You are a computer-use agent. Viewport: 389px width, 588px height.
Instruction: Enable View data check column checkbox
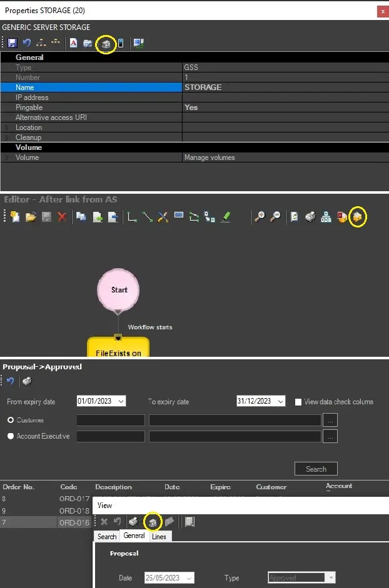point(298,402)
